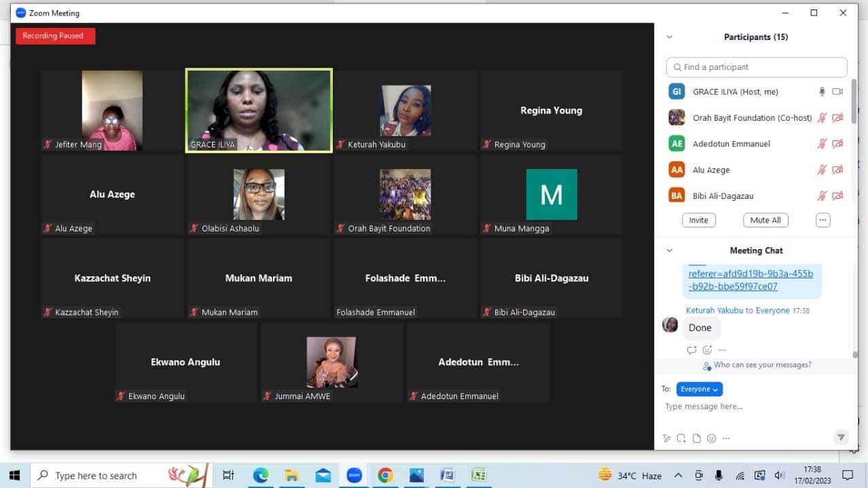
Task: Unmute Alu Azege in participants list
Action: 822,170
